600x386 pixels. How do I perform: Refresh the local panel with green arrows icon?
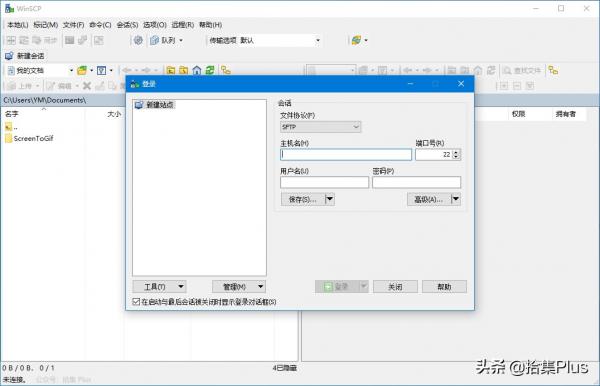(x=210, y=70)
